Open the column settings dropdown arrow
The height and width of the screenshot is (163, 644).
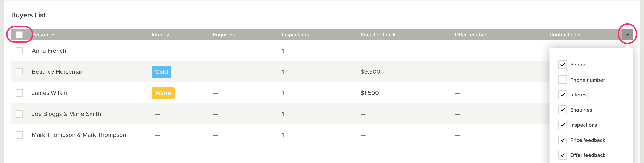[x=627, y=35]
